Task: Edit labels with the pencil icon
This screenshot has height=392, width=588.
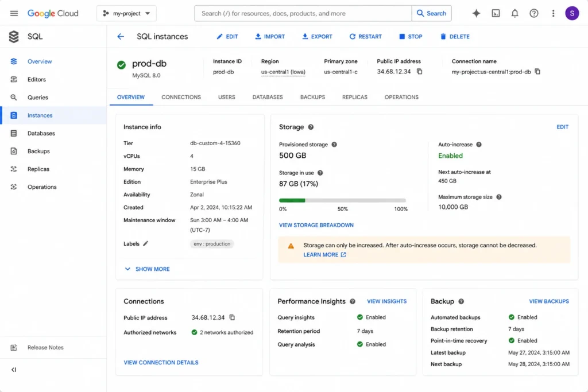Action: pyautogui.click(x=145, y=243)
